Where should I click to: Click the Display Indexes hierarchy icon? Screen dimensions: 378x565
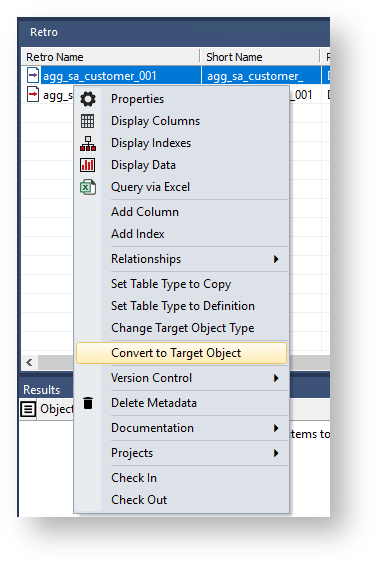click(x=88, y=143)
